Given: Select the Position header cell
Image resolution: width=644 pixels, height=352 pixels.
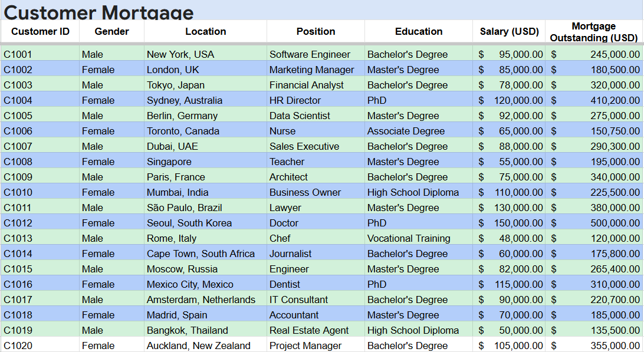Looking at the screenshot, I should pyautogui.click(x=316, y=31).
